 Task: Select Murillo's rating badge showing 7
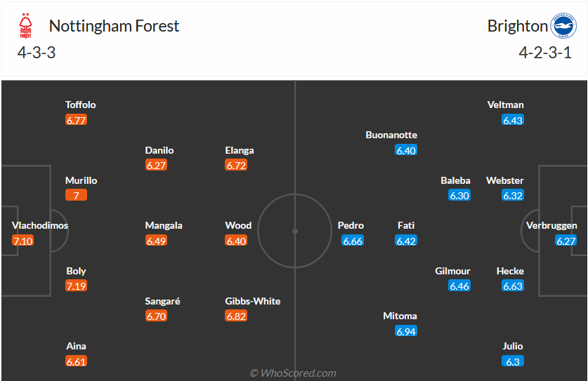tap(76, 195)
